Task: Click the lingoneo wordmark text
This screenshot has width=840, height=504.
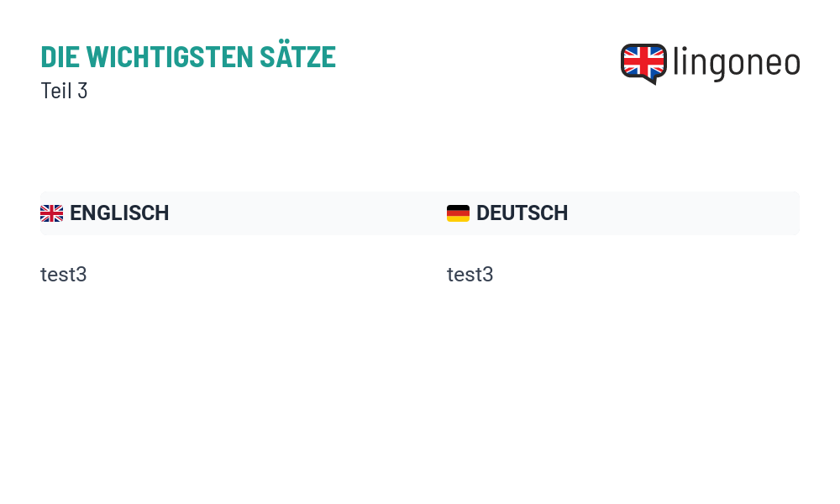Action: (736, 64)
